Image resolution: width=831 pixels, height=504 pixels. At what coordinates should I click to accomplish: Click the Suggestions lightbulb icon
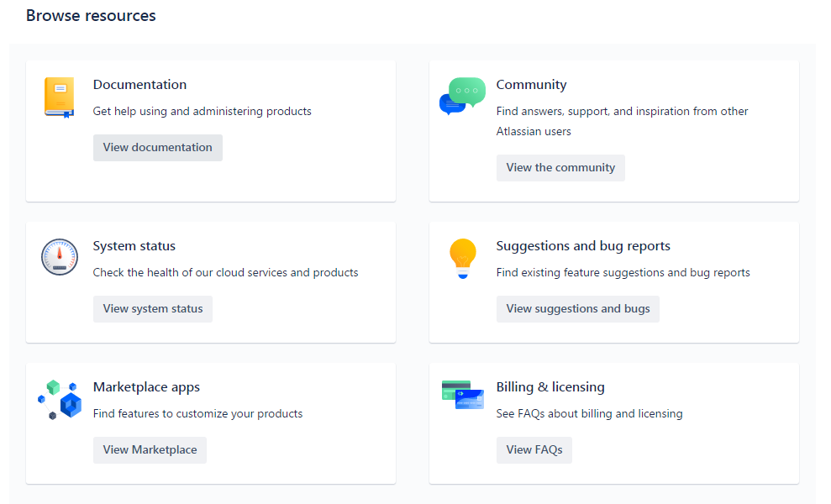click(x=462, y=258)
